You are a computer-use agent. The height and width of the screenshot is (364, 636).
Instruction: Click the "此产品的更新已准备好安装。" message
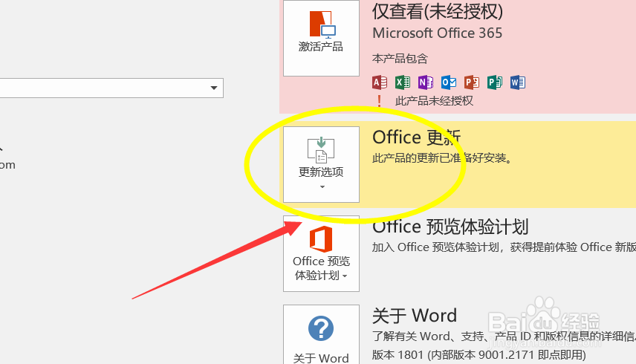(x=442, y=158)
